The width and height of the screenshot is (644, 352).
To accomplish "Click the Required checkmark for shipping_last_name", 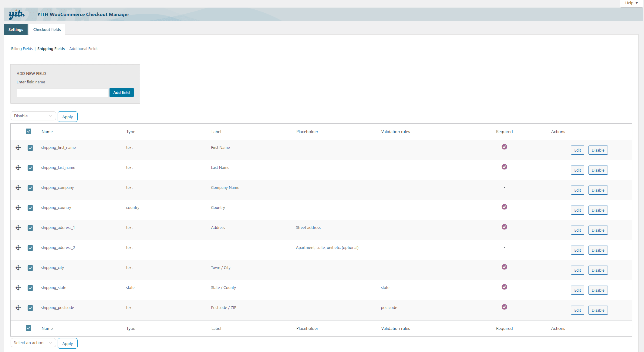I will click(x=504, y=167).
